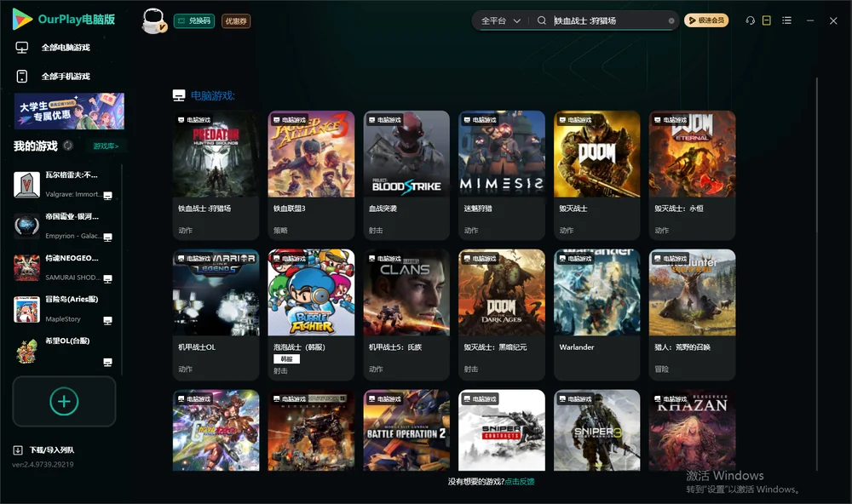Open the Warlander game card
The image size is (852, 504).
[x=596, y=314]
